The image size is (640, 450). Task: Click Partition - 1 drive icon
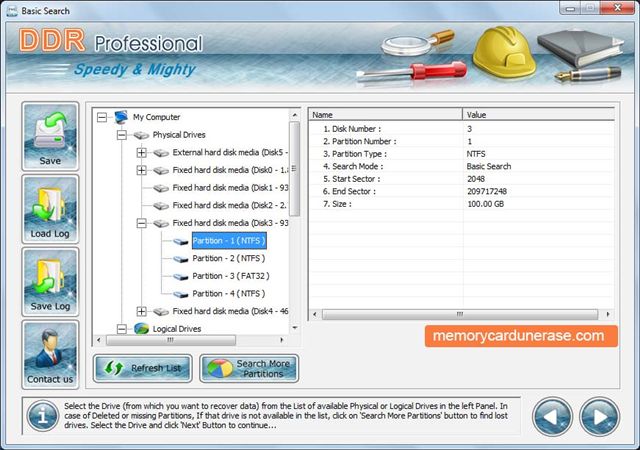pyautogui.click(x=181, y=241)
